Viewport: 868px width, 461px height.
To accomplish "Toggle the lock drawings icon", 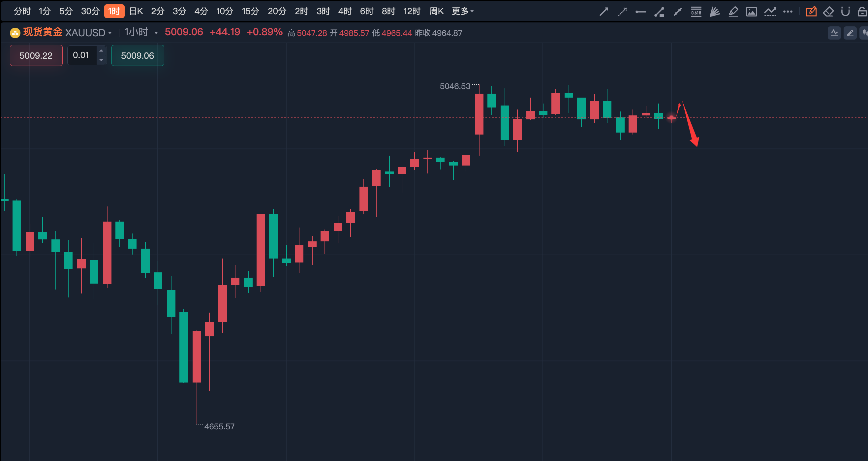I will [863, 12].
